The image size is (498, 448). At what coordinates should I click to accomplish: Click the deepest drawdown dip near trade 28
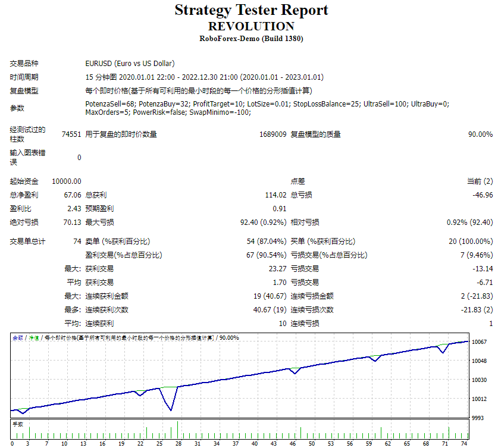171,409
